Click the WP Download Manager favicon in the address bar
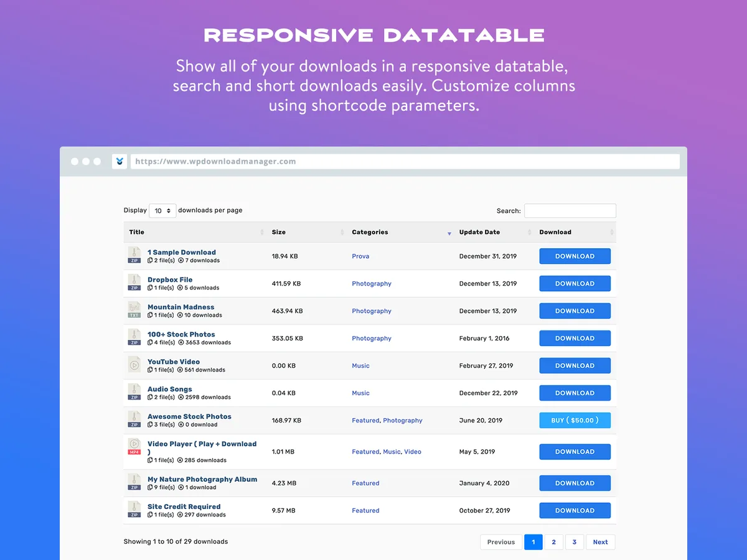 point(120,162)
